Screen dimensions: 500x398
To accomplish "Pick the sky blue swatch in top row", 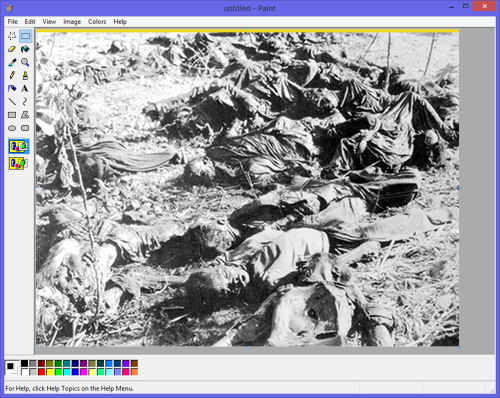I will [x=109, y=363].
